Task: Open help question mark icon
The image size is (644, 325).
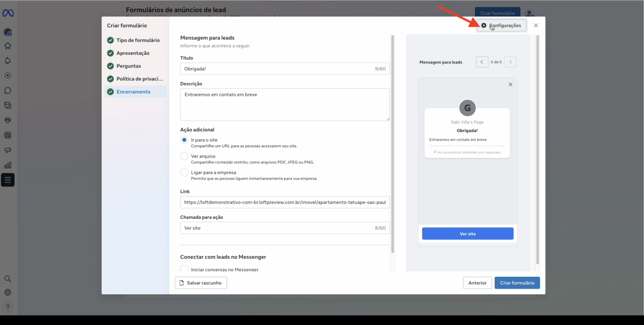Action: tap(8, 307)
